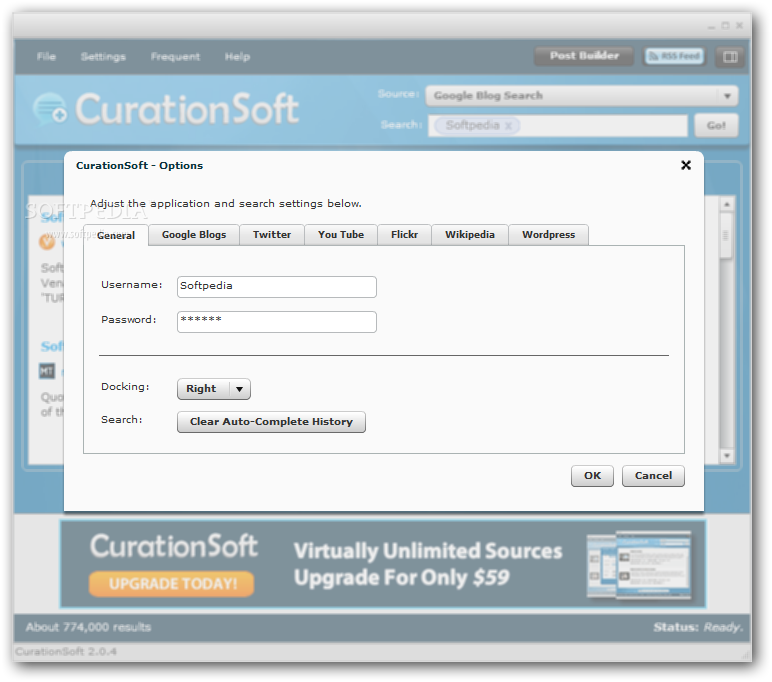Select the You Tube tab
This screenshot has width=772, height=682.
[x=341, y=234]
